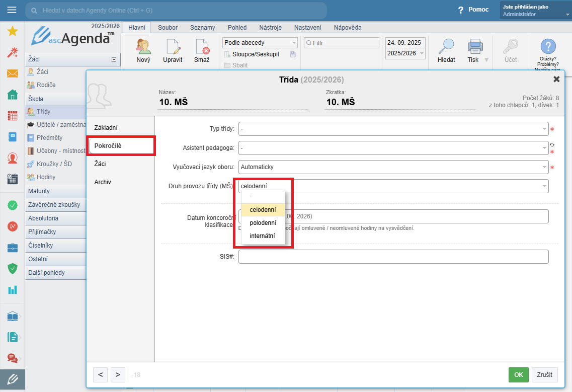This screenshot has width=572, height=392.
Task: Select polodenní option in dropdown list
Action: click(x=263, y=222)
